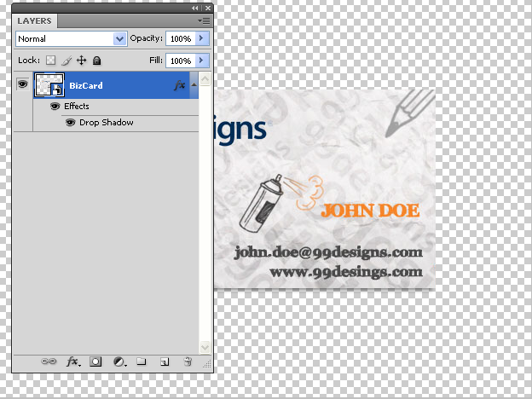Toggle the Drop Shadow effect visibility

[70, 123]
